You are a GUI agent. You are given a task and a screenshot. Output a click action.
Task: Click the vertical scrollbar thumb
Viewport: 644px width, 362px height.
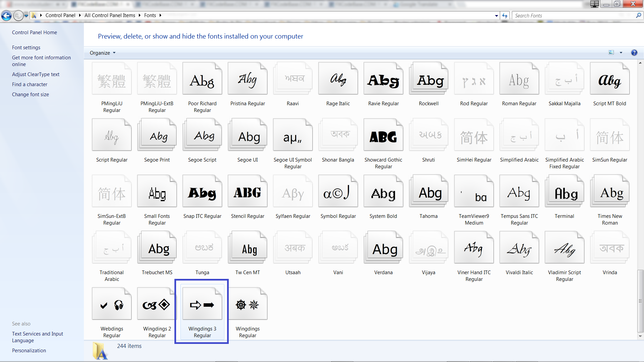640,301
